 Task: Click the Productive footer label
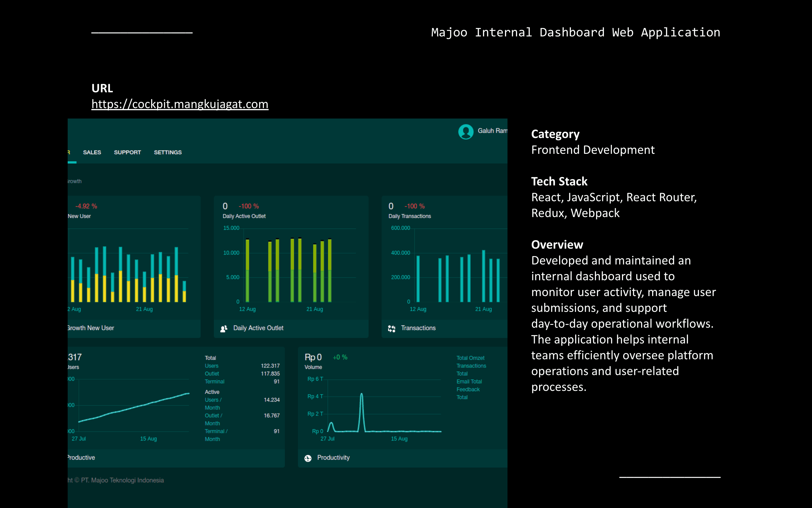pyautogui.click(x=81, y=457)
